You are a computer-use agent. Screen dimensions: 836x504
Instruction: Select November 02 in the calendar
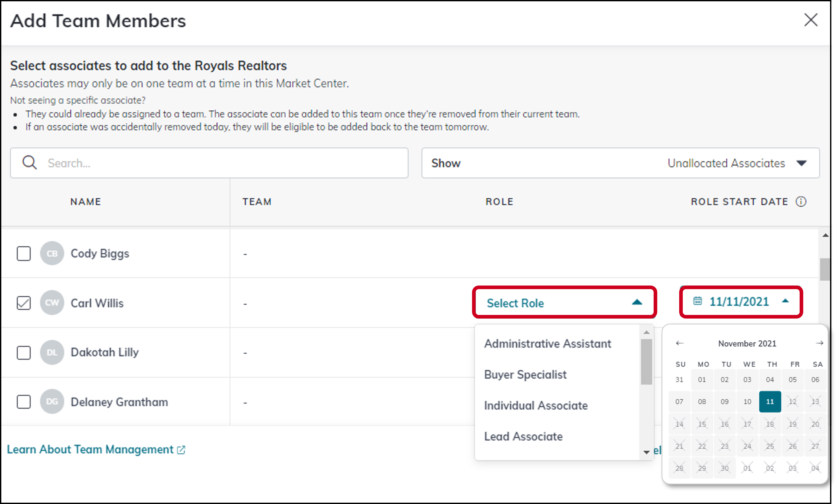coord(725,379)
